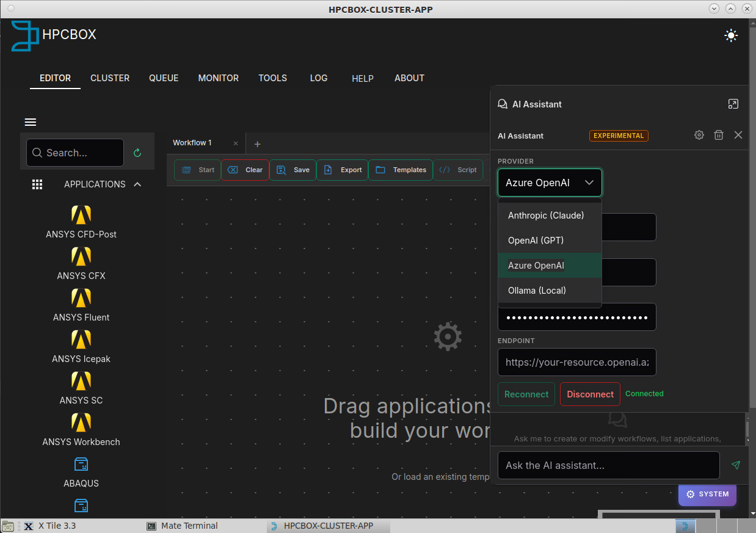
Task: Select ANSYS Workbench application icon
Action: pos(81,422)
